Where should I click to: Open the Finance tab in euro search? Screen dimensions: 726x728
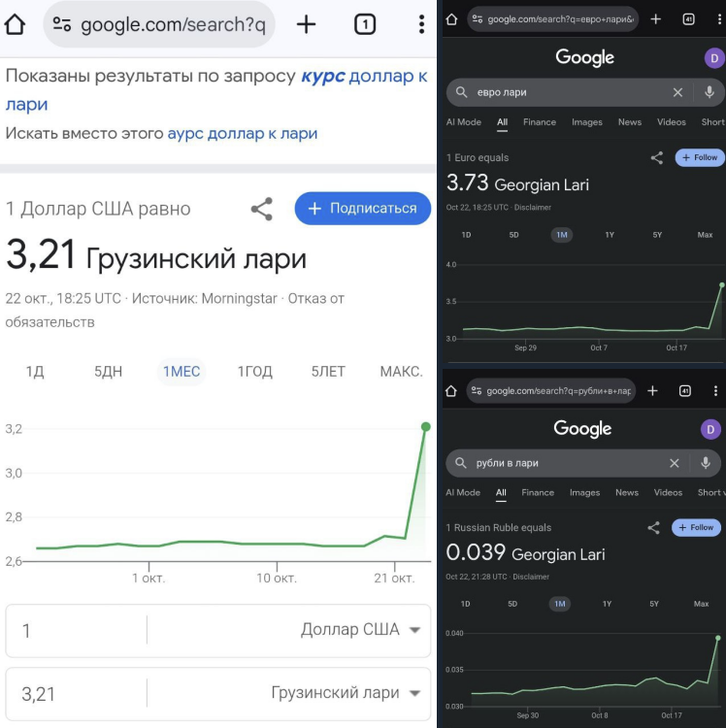(540, 122)
